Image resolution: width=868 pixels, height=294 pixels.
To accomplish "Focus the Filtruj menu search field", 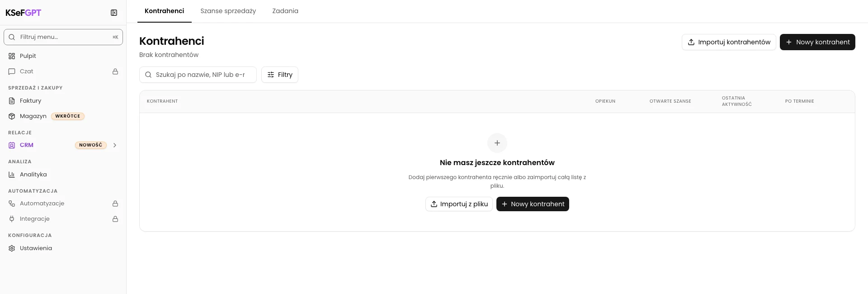I will click(x=63, y=37).
